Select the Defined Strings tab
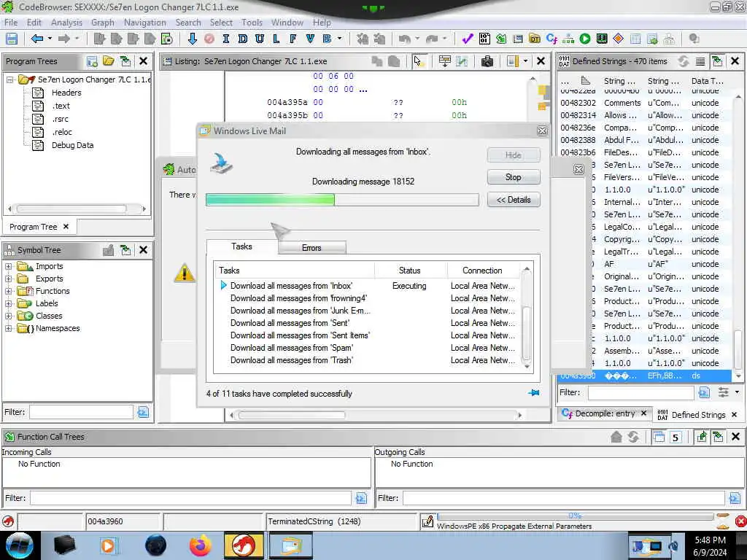747x560 pixels. tap(698, 415)
